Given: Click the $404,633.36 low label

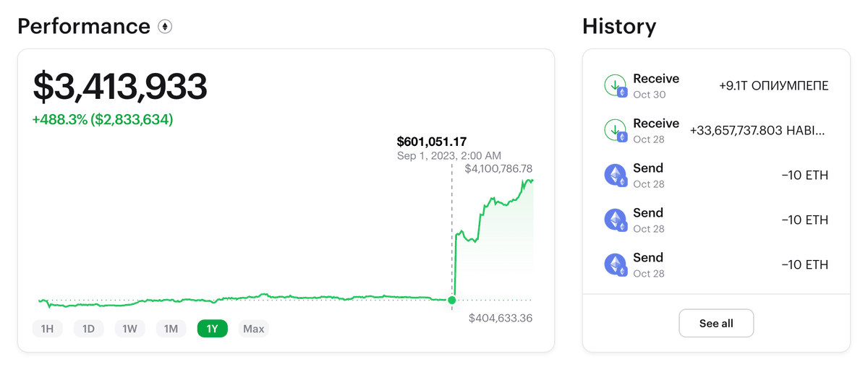Looking at the screenshot, I should (501, 318).
